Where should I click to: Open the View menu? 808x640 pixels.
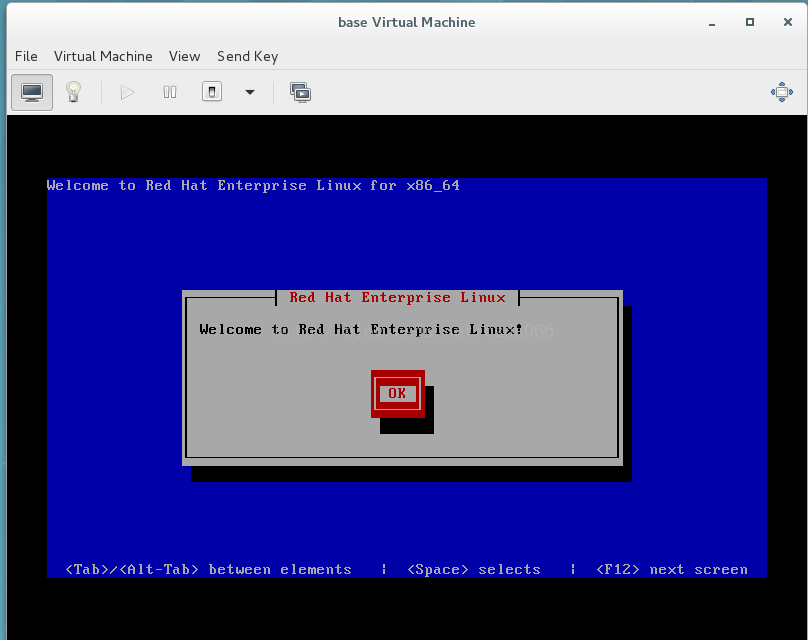(x=184, y=56)
